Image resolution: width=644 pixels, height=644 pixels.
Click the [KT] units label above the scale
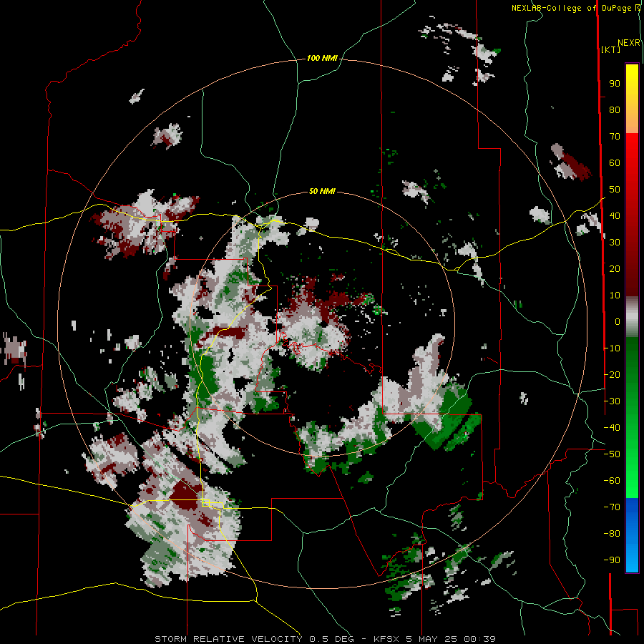[611, 49]
